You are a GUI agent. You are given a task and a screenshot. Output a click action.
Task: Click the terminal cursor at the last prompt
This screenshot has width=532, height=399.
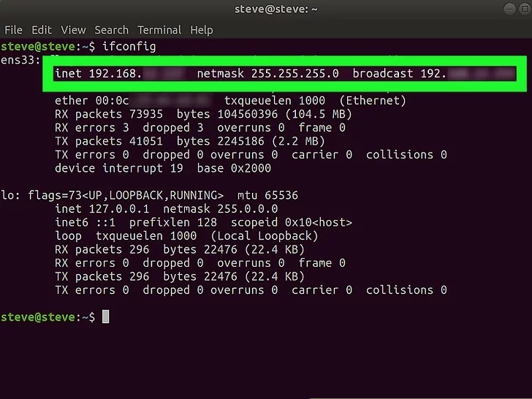pos(105,317)
